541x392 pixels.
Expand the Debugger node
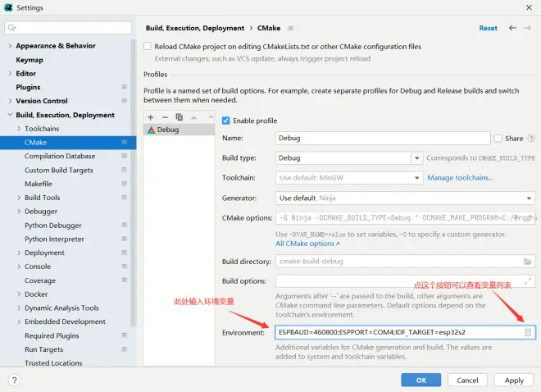coord(19,212)
